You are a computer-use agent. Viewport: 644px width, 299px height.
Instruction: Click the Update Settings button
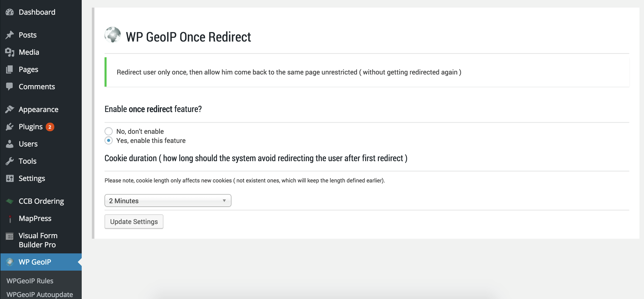coord(134,222)
